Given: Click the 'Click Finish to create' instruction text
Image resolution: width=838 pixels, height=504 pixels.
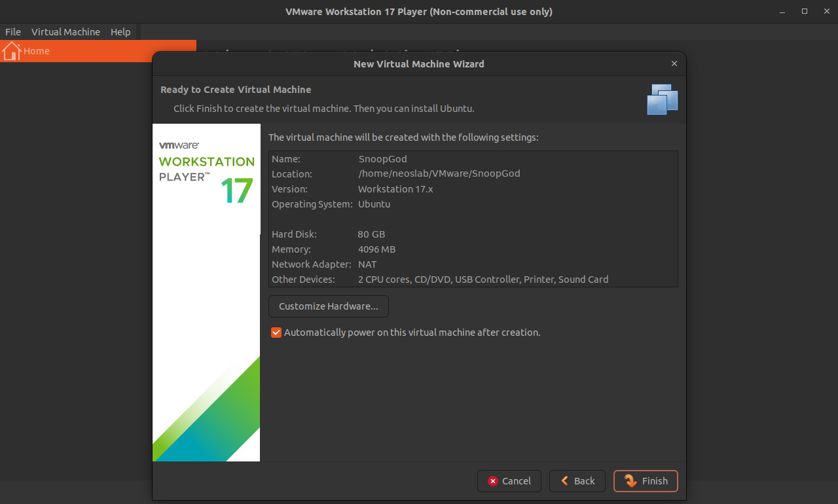Looking at the screenshot, I should click(323, 109).
